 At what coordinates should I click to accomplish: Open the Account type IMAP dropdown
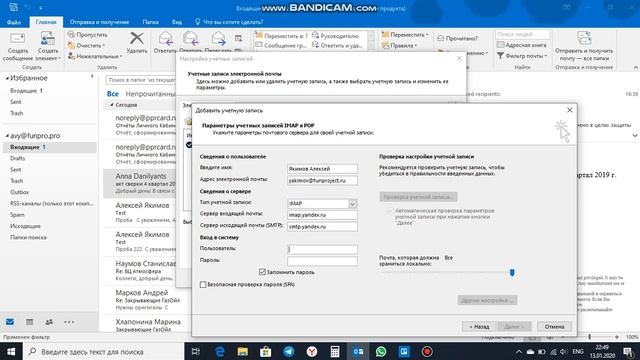pyautogui.click(x=353, y=203)
